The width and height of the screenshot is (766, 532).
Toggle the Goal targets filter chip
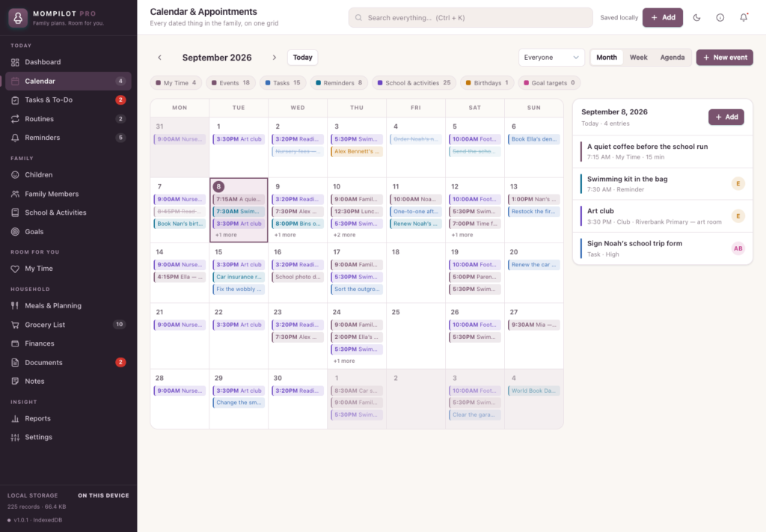[549, 82]
